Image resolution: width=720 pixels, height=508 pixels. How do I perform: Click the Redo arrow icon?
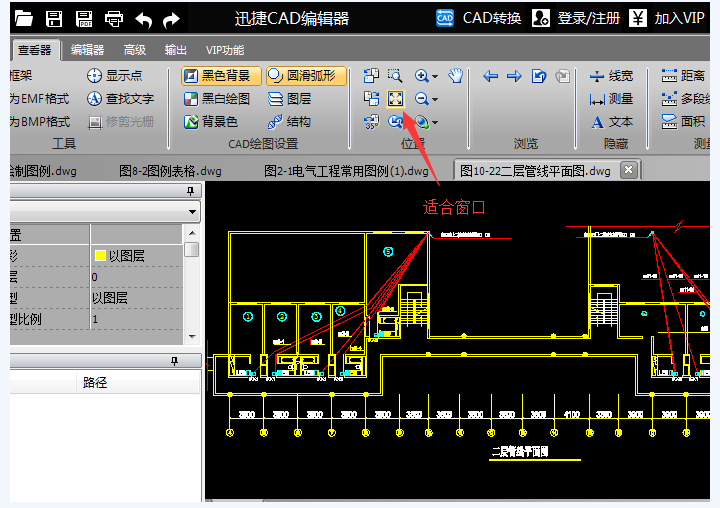point(171,19)
